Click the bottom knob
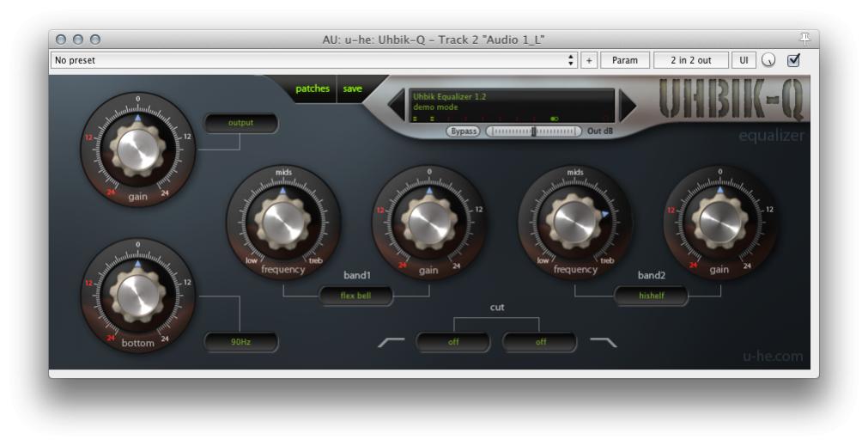Viewport: 868px width, 446px height. pyautogui.click(x=138, y=296)
